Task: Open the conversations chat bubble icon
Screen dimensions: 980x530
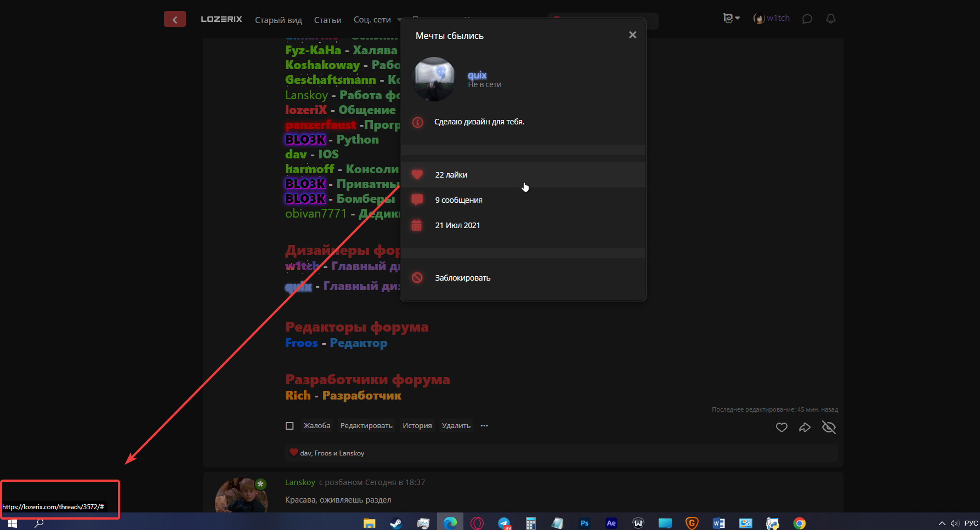Action: (807, 19)
